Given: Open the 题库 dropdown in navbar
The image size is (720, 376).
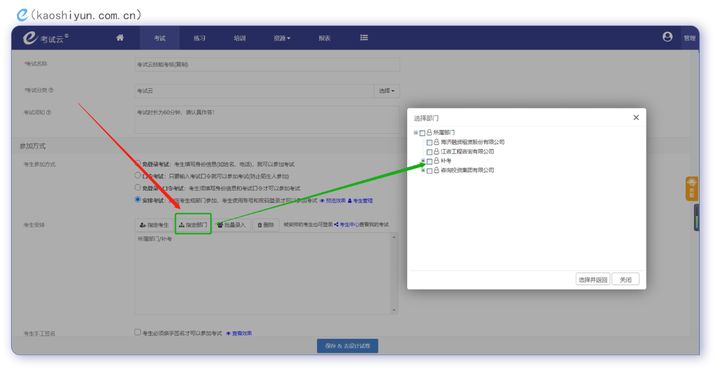Looking at the screenshot, I should [282, 38].
